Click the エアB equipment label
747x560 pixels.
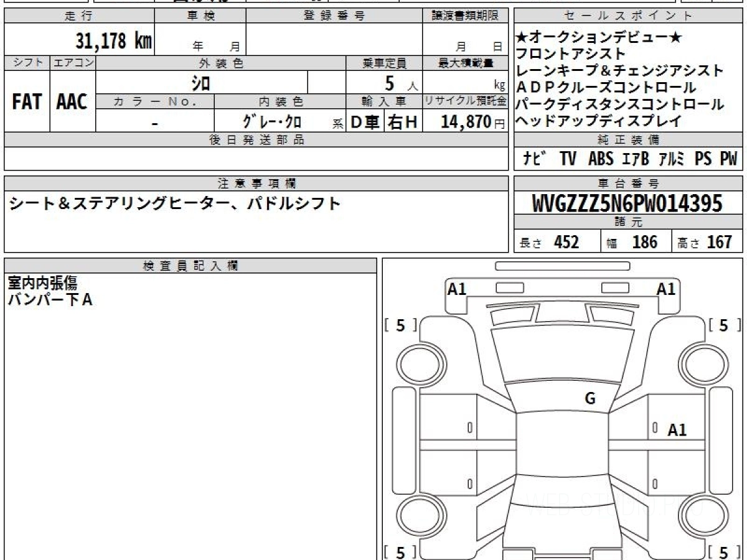pyautogui.click(x=636, y=159)
